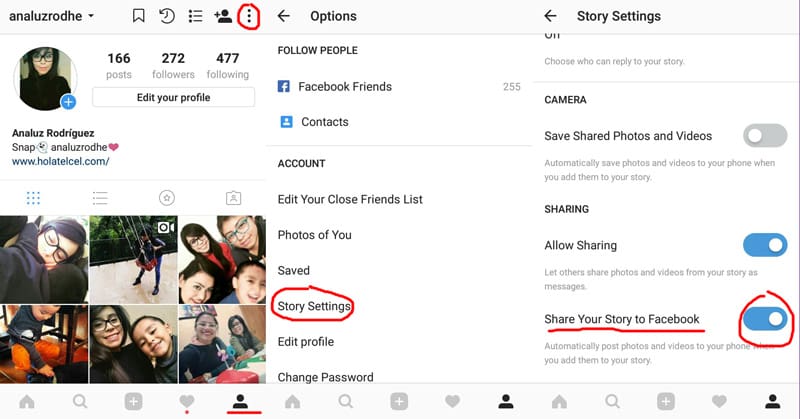Disable Share Your Story to Facebook toggle

(x=765, y=319)
